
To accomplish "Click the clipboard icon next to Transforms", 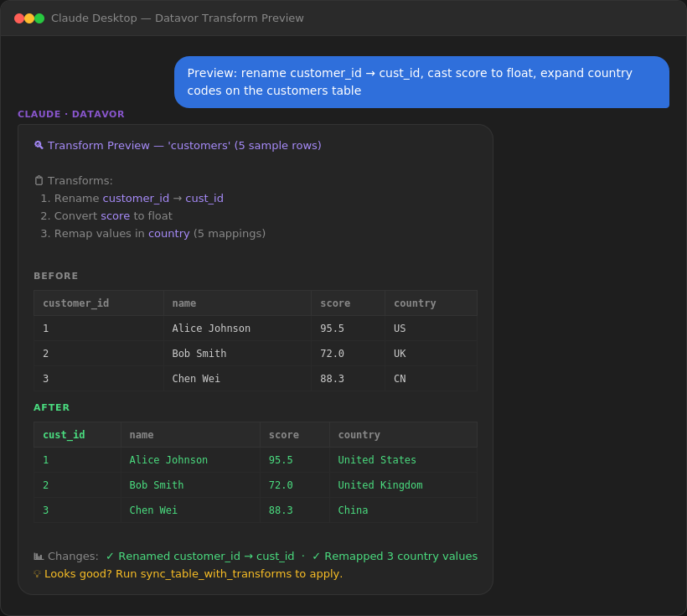I will [37, 180].
